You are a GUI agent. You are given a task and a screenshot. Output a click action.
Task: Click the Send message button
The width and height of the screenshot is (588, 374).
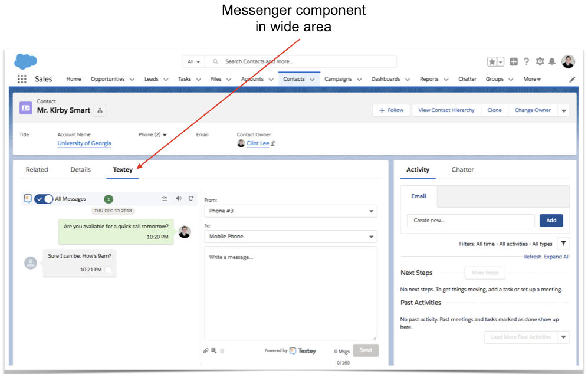(366, 350)
